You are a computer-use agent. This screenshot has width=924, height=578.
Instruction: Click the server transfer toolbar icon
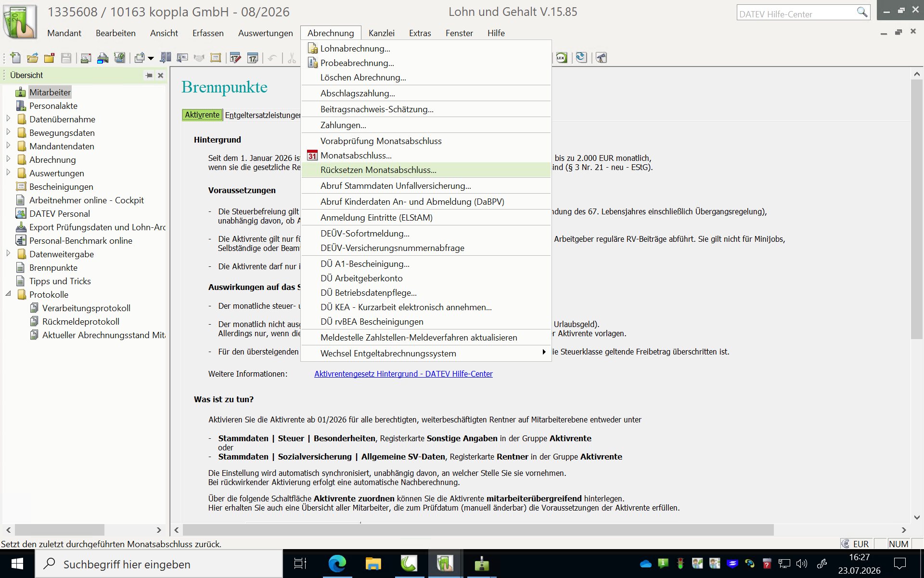pos(166,58)
